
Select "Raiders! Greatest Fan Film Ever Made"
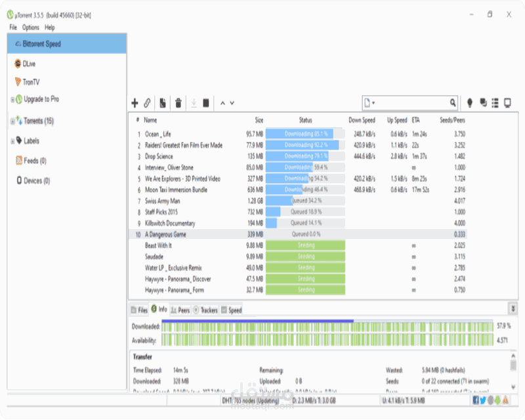[298, 145]
